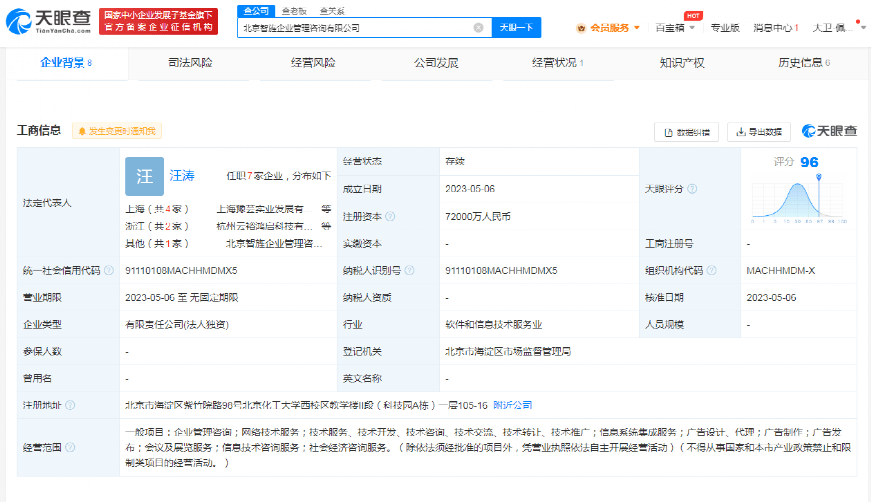Click the help icon next to 组织机构代码
Screen dimensions: 871x502
coord(712,270)
